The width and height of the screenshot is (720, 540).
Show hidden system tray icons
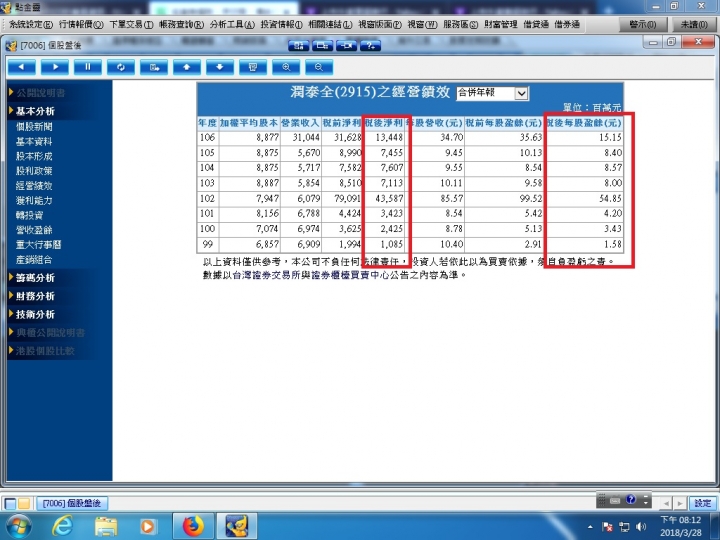click(x=590, y=527)
